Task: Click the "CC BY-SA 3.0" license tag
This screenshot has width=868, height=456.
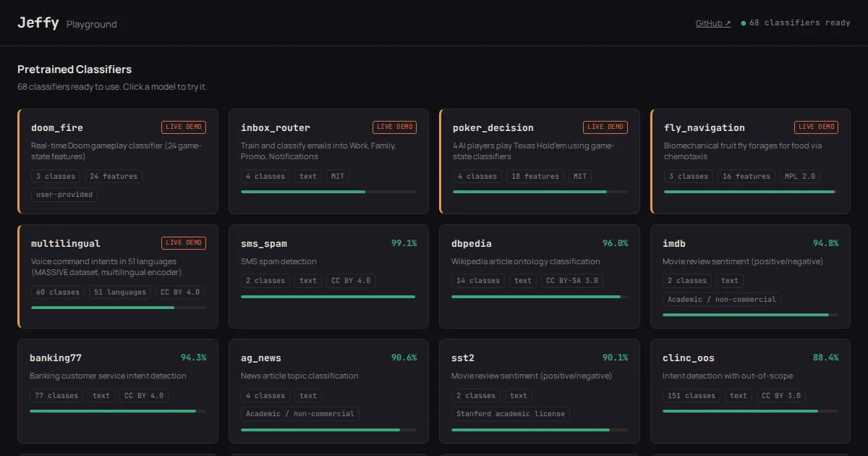Action: 573,281
